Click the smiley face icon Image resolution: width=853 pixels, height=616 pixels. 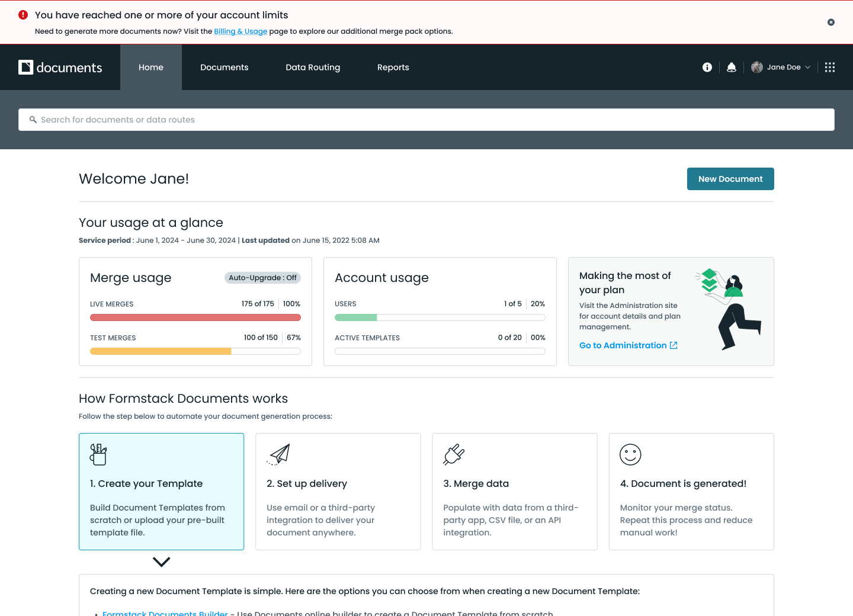[630, 454]
